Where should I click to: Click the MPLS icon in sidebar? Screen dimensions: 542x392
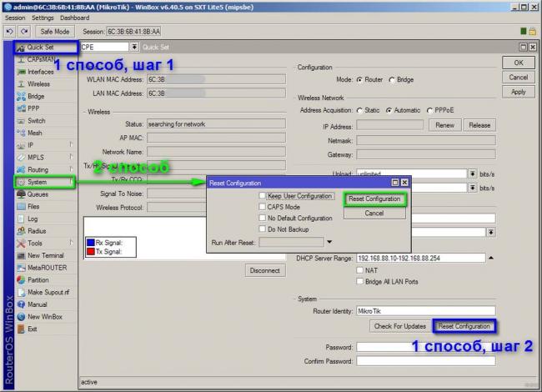pyautogui.click(x=22, y=158)
